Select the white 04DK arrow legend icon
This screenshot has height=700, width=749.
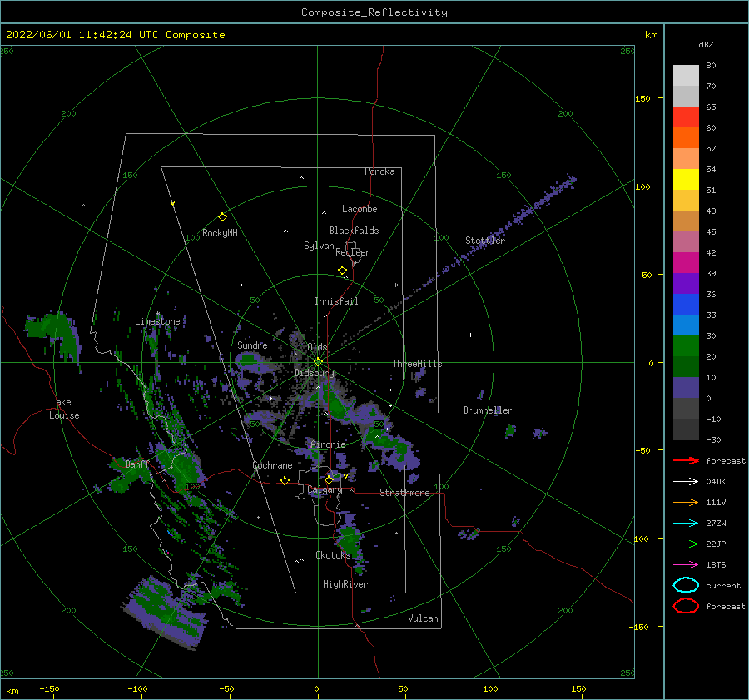(x=686, y=482)
